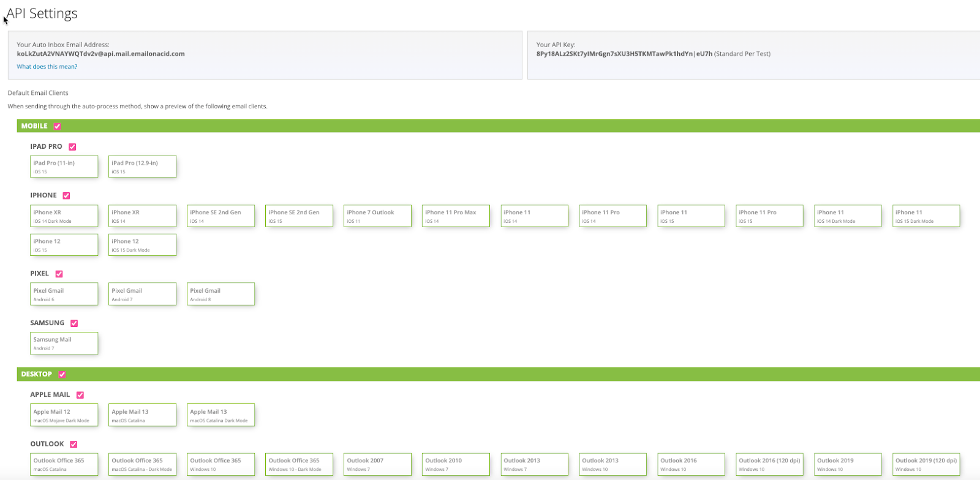Pick the iPhone SE 2nd Gen iOS 14 card
The height and width of the screenshot is (480, 980).
[x=221, y=216]
